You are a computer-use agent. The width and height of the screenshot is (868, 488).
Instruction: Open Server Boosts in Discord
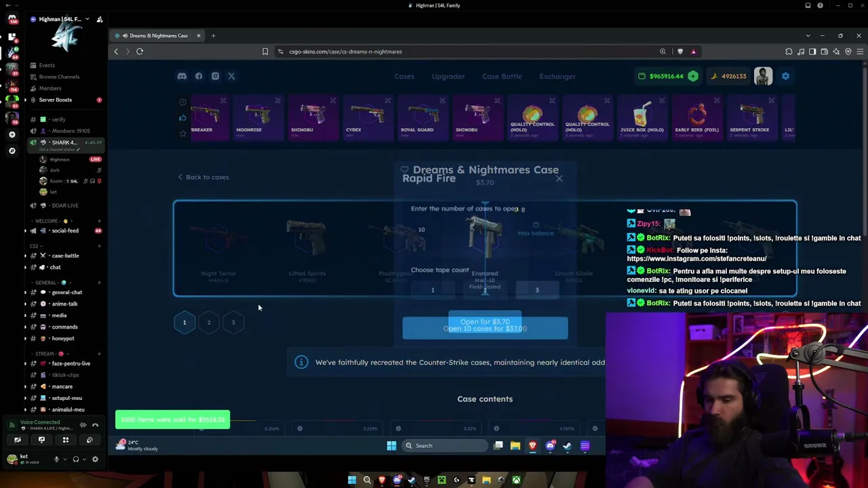56,100
